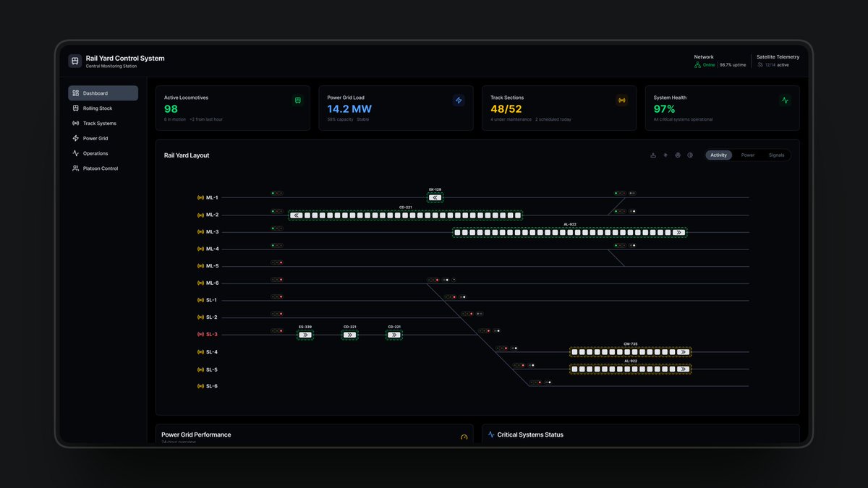This screenshot has width=868, height=488.
Task: Click the Active Locomotives train icon
Action: (297, 100)
